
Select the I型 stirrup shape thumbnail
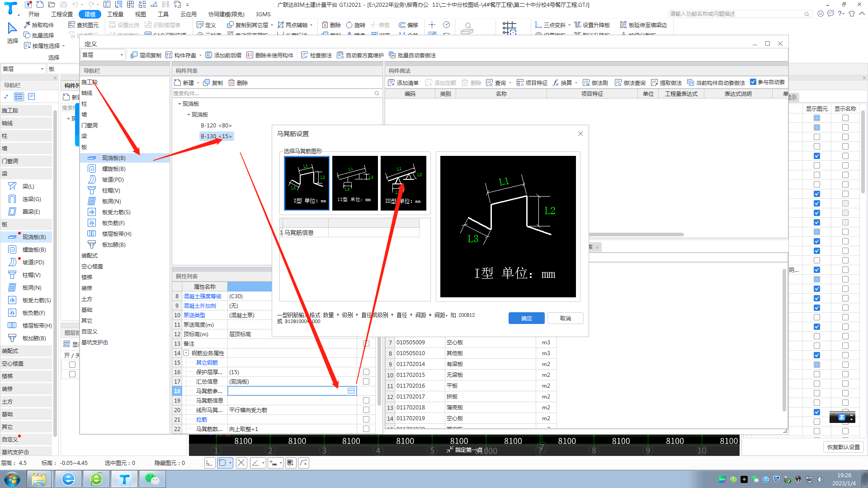coord(307,183)
